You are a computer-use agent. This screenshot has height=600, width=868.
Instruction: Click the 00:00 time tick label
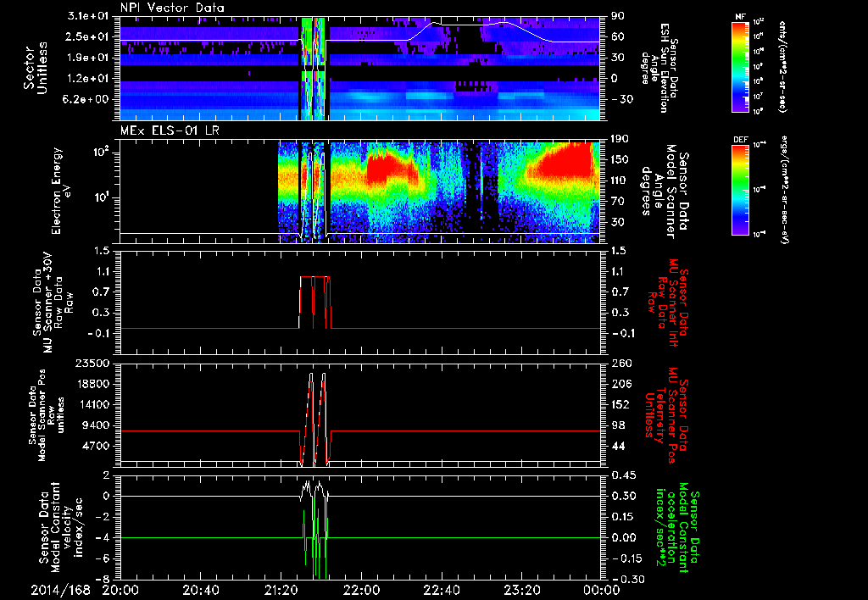tap(601, 590)
